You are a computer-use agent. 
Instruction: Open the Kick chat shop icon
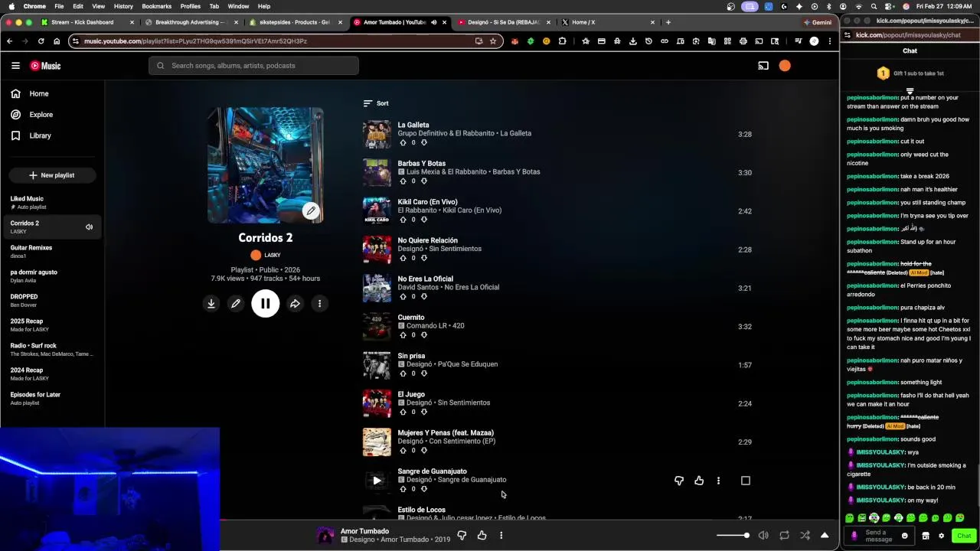(926, 536)
